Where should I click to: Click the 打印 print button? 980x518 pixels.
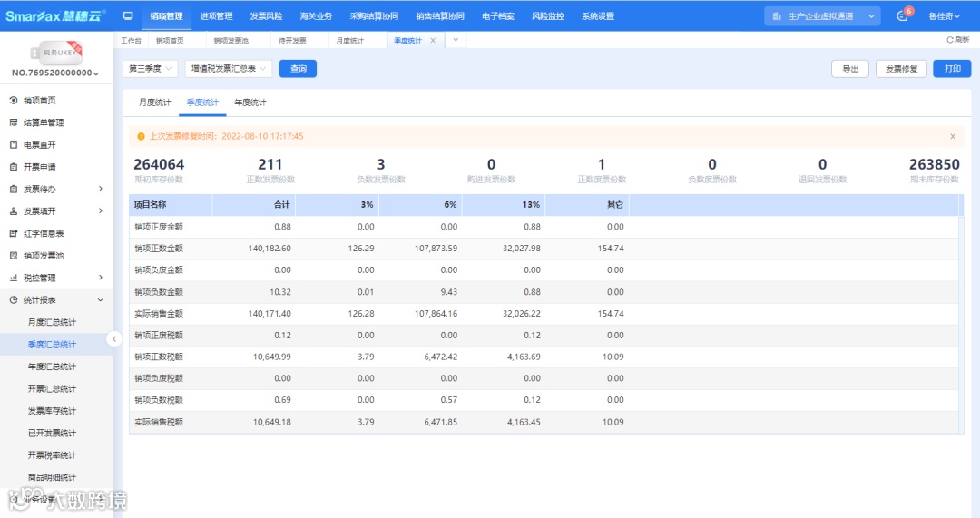click(x=952, y=69)
